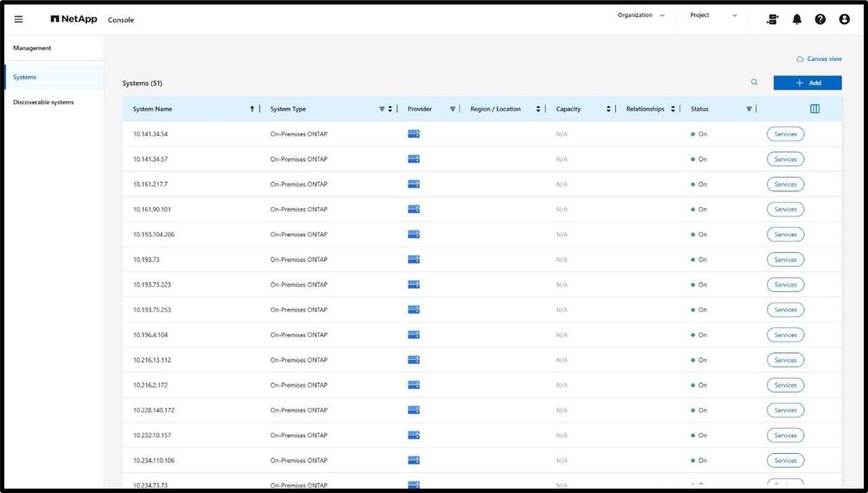868x493 pixels.
Task: Open the Management section
Action: tap(32, 48)
